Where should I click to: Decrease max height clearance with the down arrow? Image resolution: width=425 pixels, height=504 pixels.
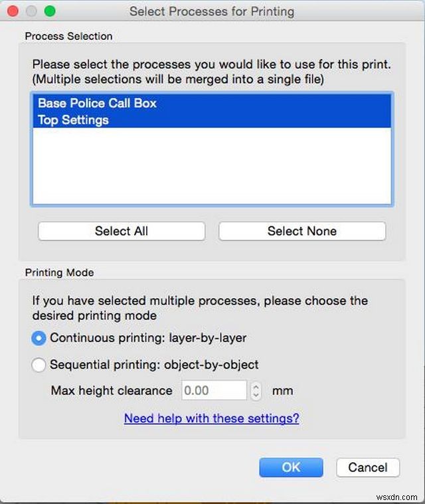pos(256,395)
